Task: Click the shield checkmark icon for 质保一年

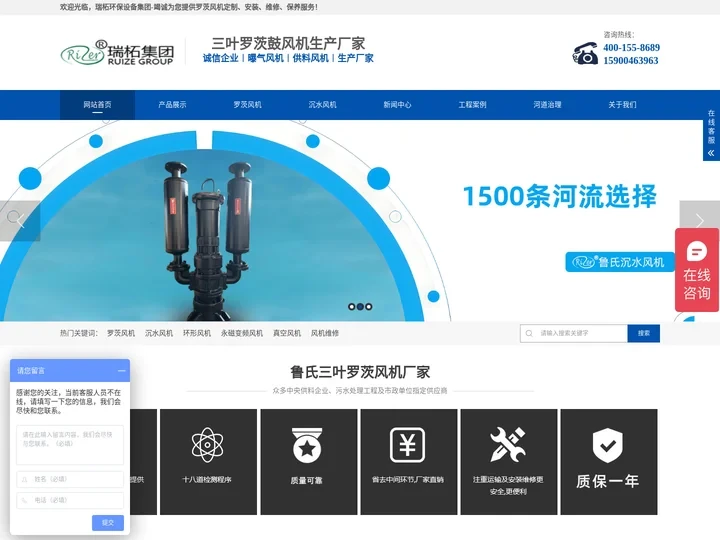Action: pyautogui.click(x=608, y=445)
